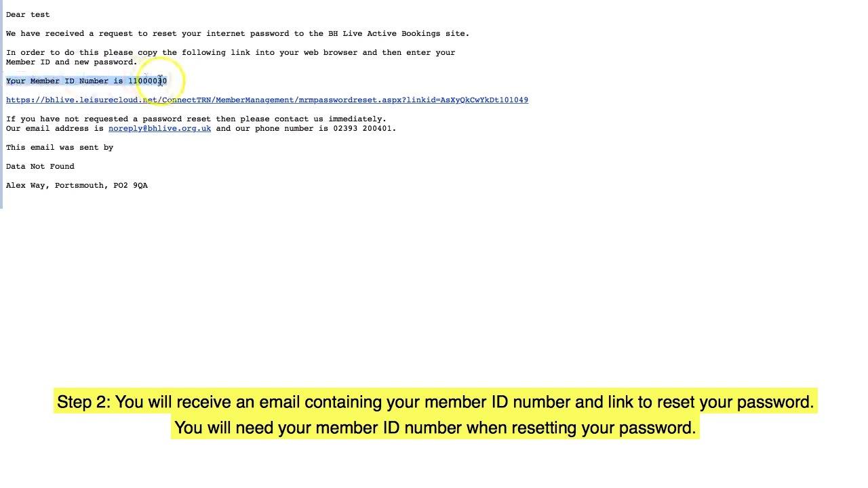Click "mrmpasswordreset.aspx" part of the URL
This screenshot has width=868, height=488.
coord(350,100)
